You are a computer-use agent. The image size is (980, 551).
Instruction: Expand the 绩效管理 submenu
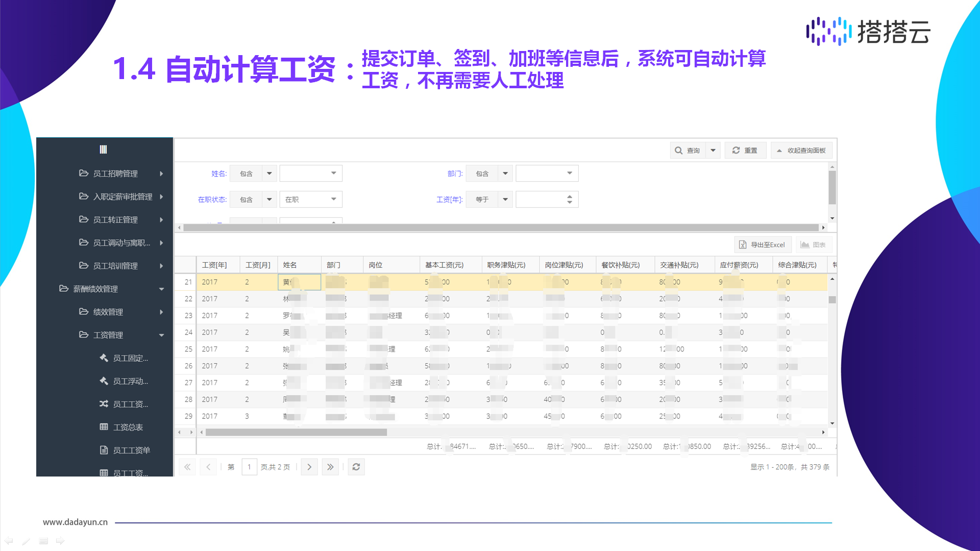point(108,312)
